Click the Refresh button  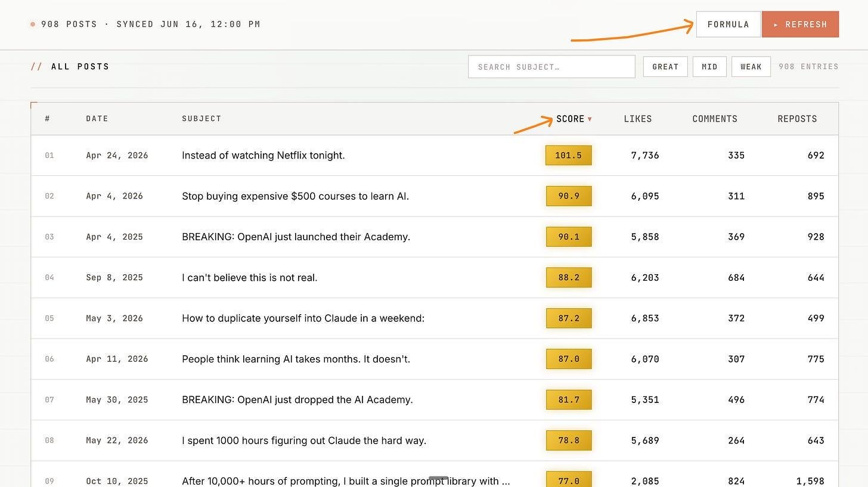[x=800, y=24]
